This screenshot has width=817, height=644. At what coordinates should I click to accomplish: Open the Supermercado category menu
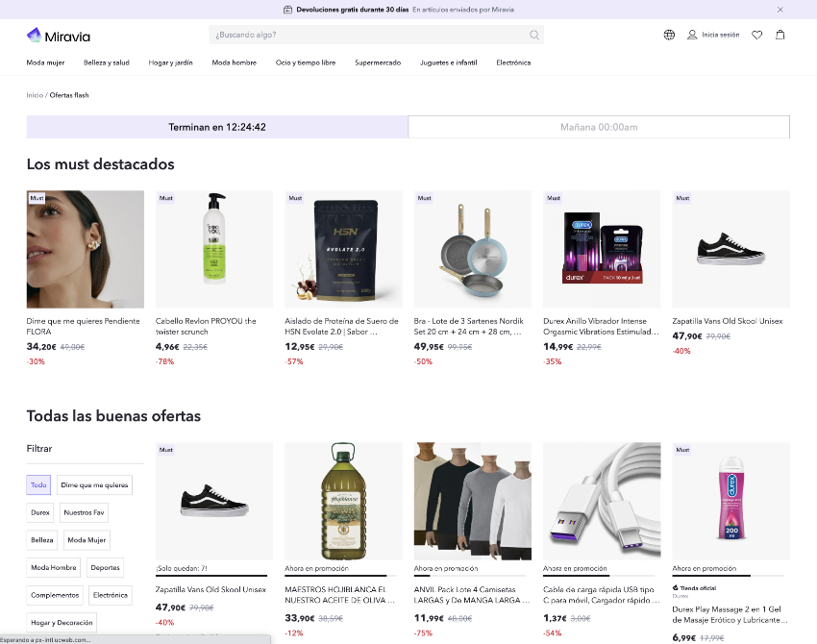tap(378, 62)
